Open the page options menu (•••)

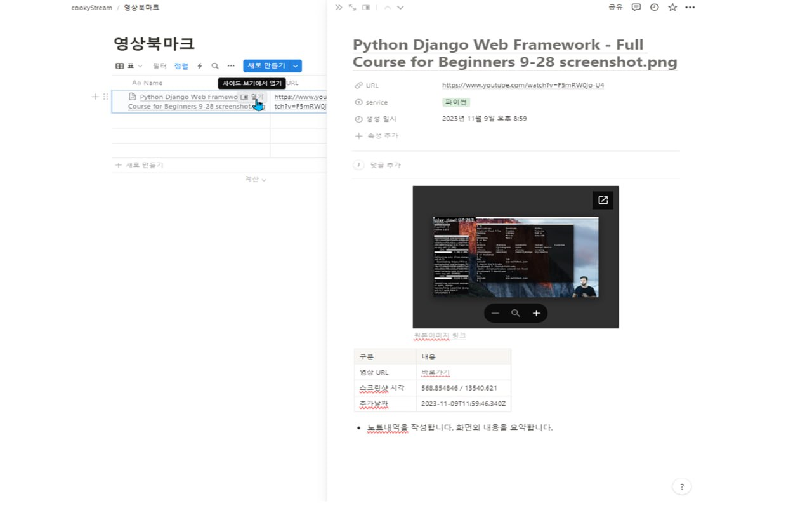point(690,7)
